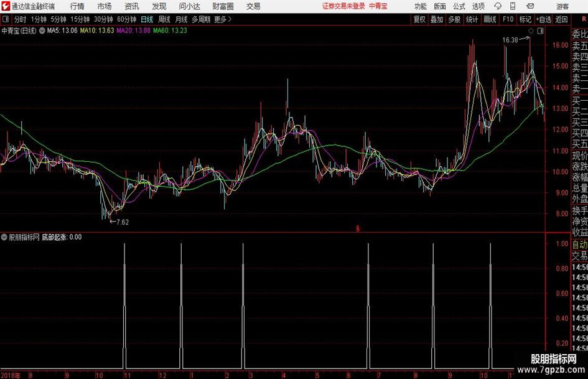
Task: Switch to the 分时 intraday tab
Action: tap(21, 19)
